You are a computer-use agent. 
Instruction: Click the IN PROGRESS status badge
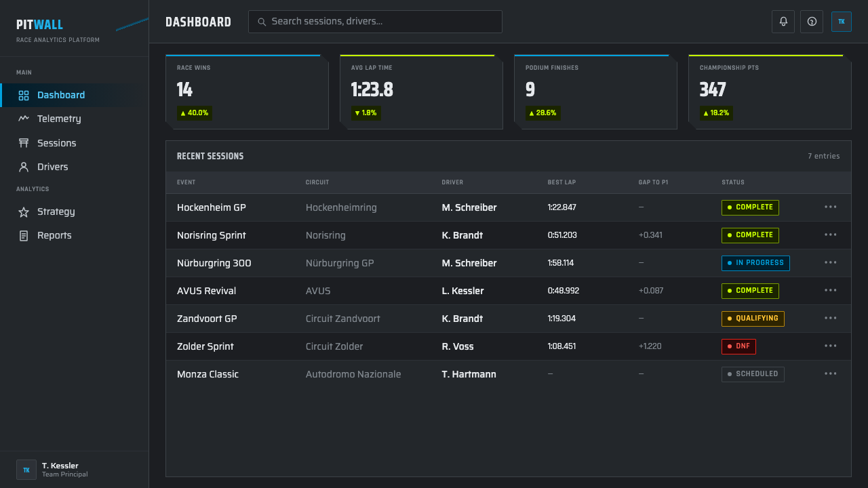pyautogui.click(x=755, y=263)
